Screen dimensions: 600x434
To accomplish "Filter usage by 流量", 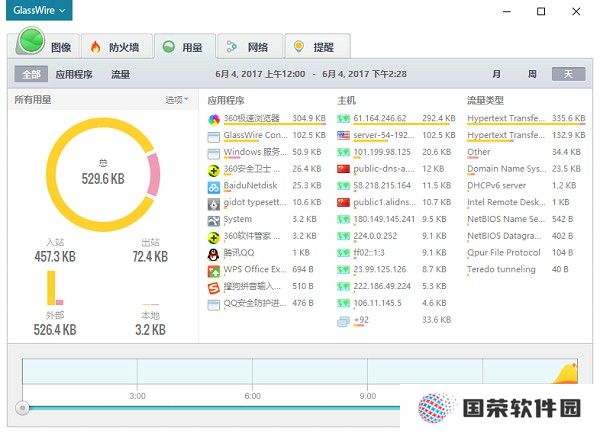I will click(x=121, y=74).
